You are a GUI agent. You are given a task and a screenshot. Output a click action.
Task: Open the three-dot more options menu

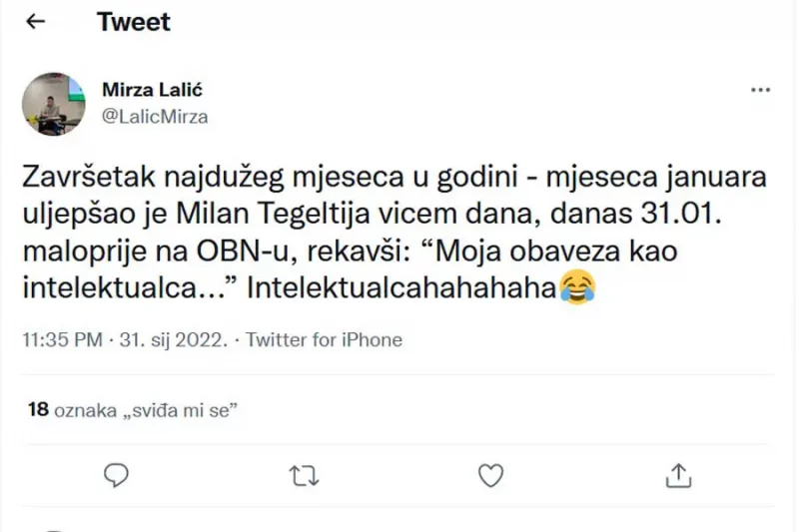point(760,90)
